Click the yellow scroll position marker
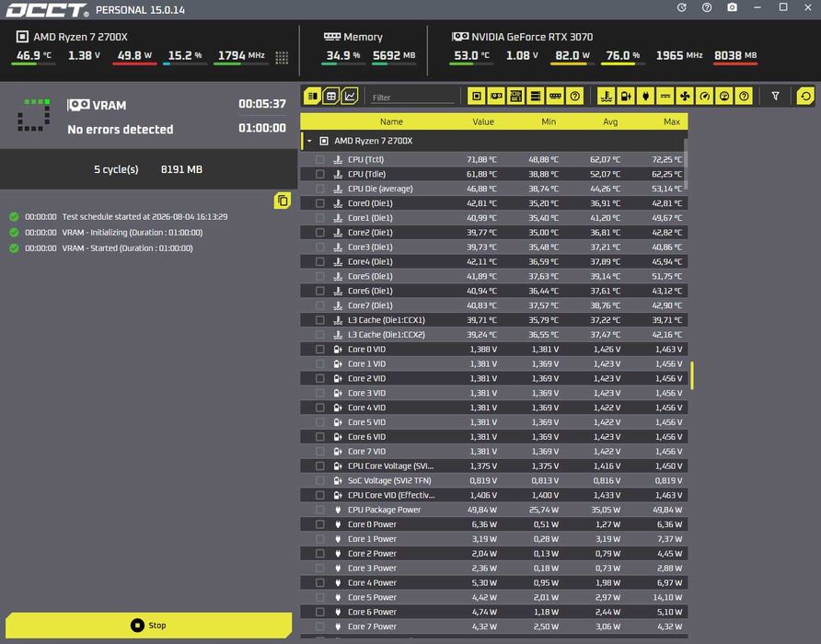This screenshot has width=821, height=644. [691, 375]
